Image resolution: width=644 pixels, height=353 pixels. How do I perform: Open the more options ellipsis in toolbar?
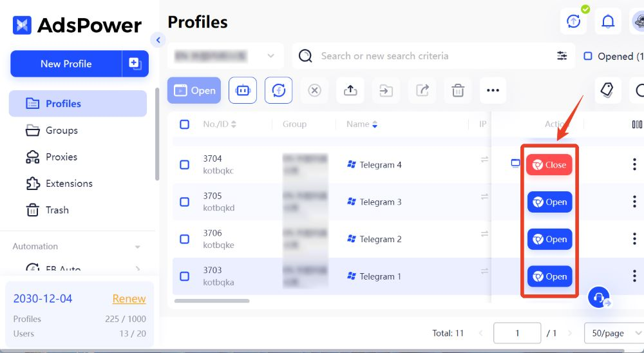pyautogui.click(x=493, y=91)
